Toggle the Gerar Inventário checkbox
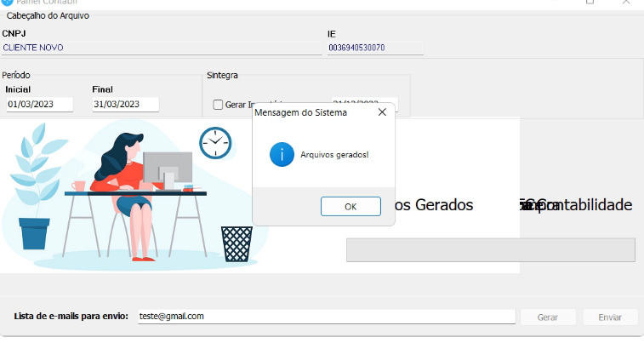This screenshot has height=343, width=644. coord(218,105)
